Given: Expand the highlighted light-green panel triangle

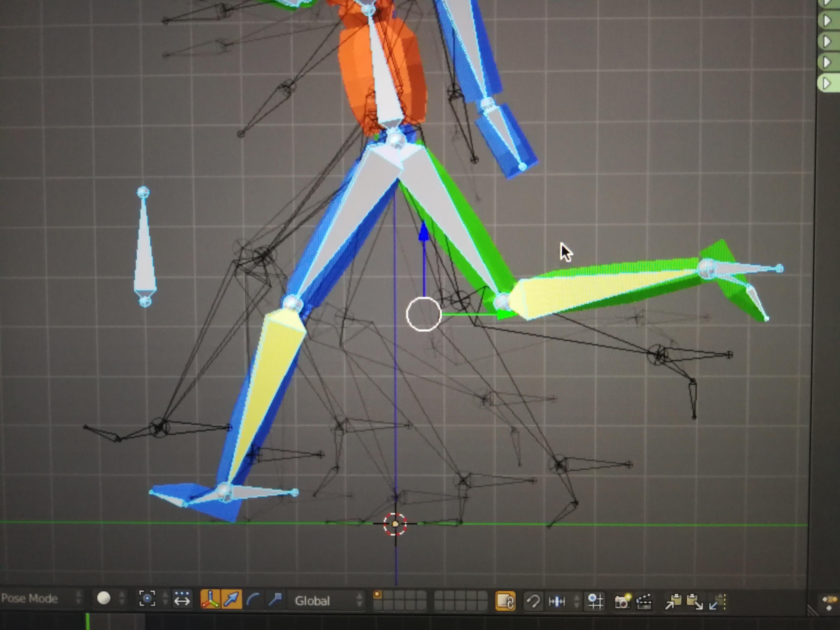Looking at the screenshot, I should [827, 84].
